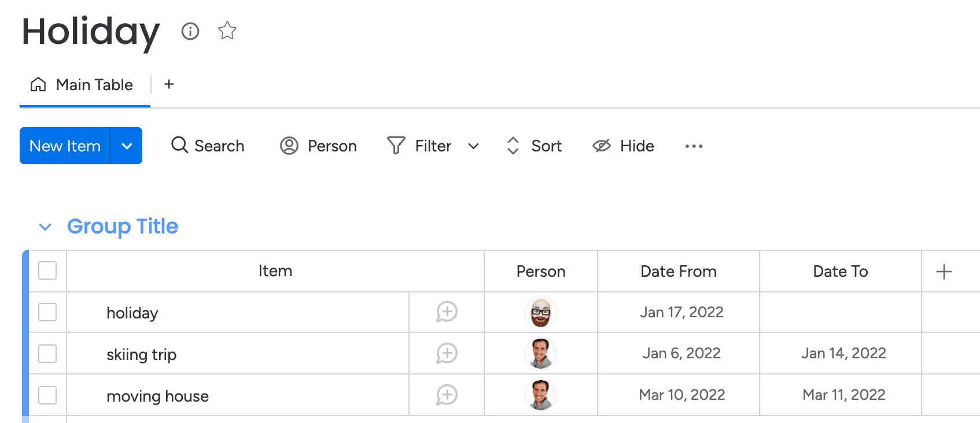Open more options ellipsis in toolbar
This screenshot has height=423, width=980.
(x=694, y=146)
